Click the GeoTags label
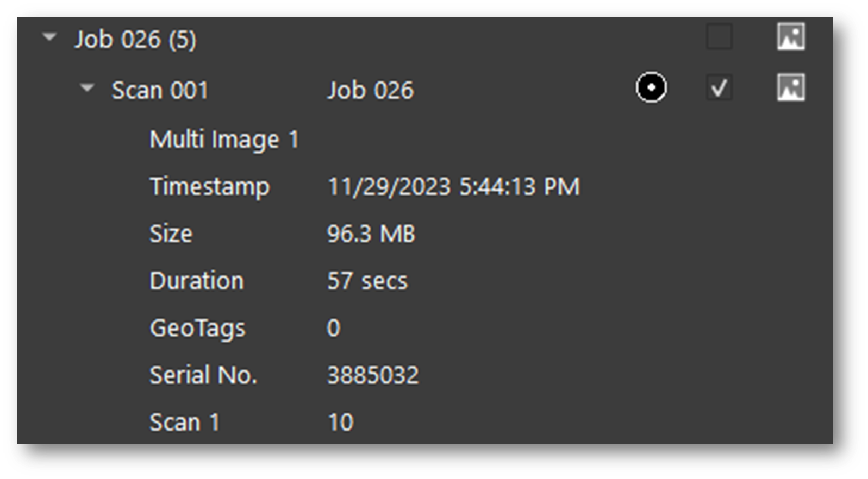868x479 pixels. click(x=197, y=328)
